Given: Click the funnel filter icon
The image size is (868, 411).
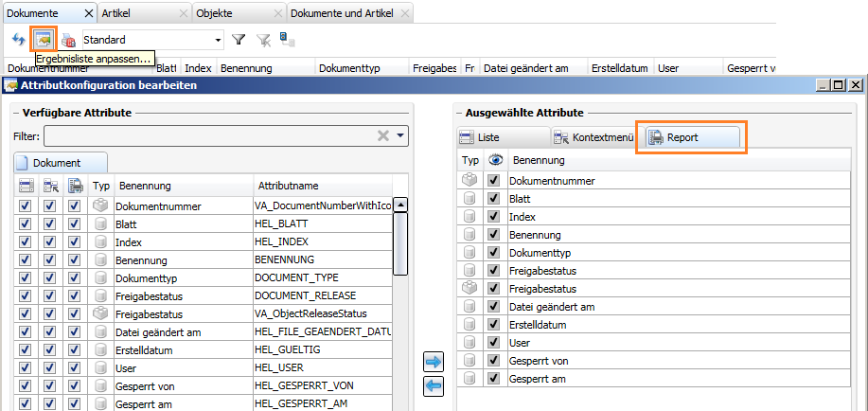Looking at the screenshot, I should tap(239, 40).
